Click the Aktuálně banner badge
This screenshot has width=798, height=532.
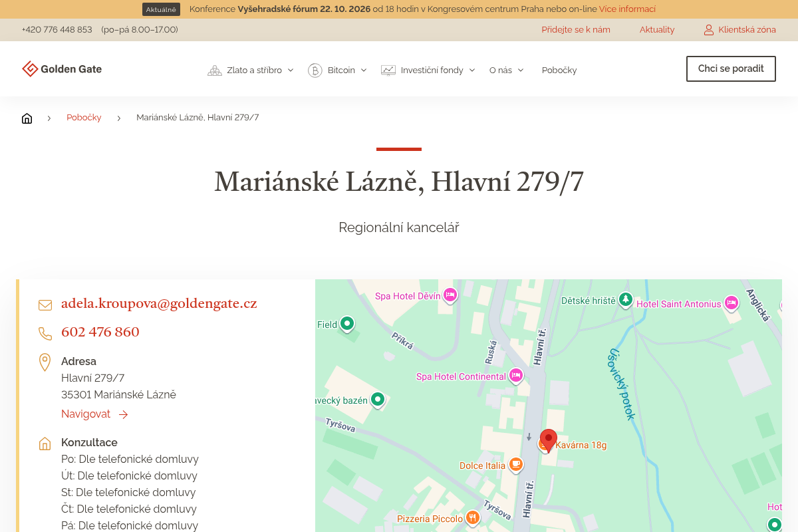click(x=161, y=9)
